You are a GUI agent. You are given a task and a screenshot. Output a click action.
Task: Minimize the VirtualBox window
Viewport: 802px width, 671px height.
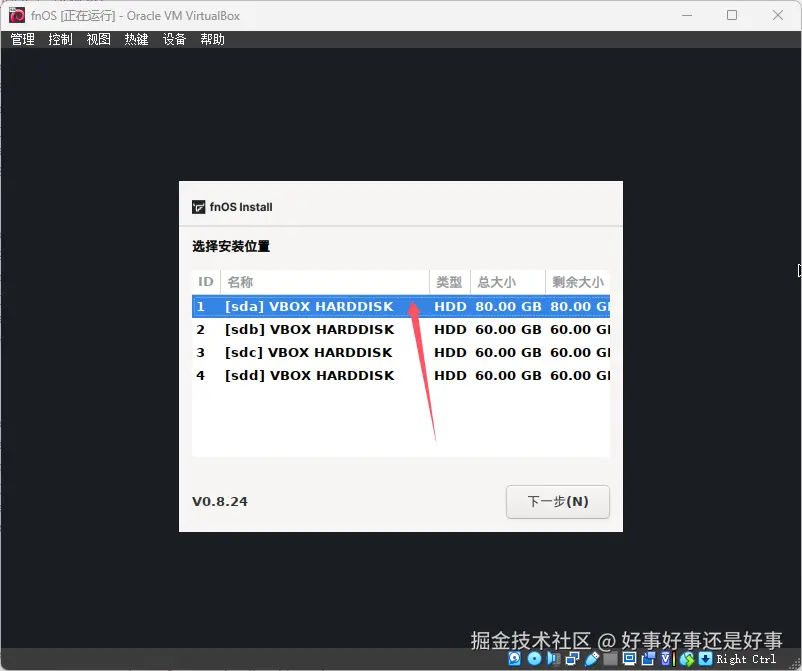(x=687, y=15)
